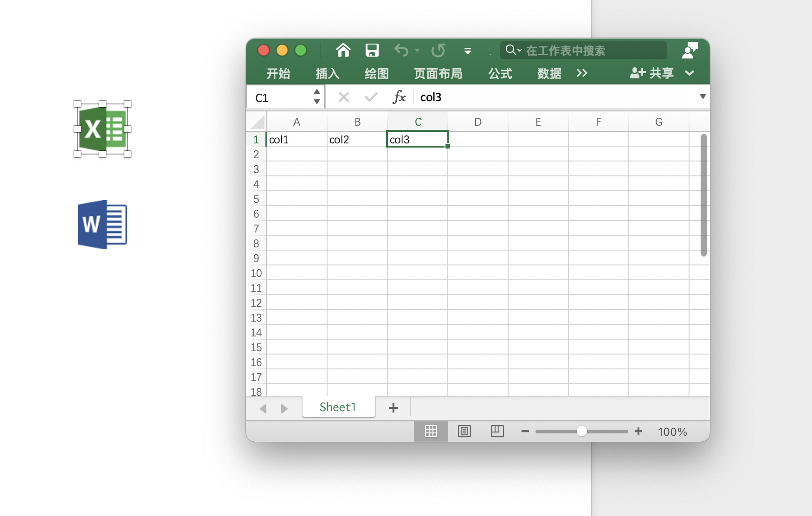This screenshot has height=516, width=812.
Task: Click the Save icon in the title bar
Action: point(372,50)
